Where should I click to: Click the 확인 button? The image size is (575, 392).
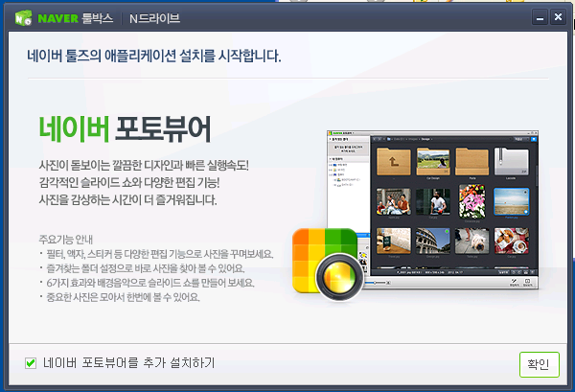coord(539,364)
